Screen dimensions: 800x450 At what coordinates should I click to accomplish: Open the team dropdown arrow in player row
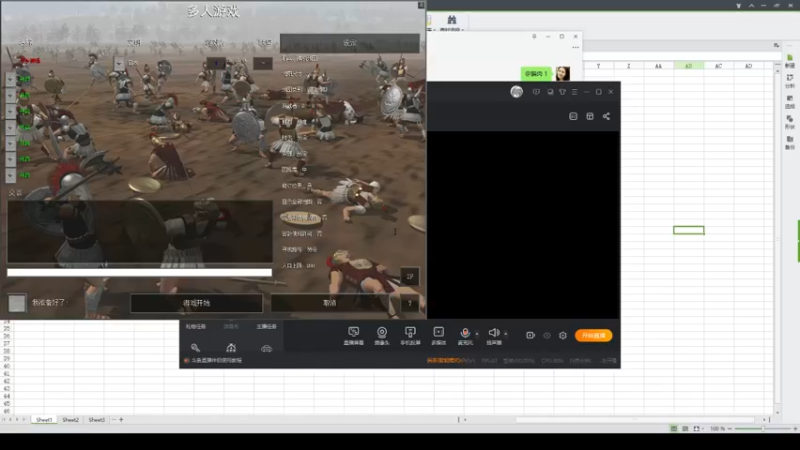pyautogui.click(x=263, y=63)
